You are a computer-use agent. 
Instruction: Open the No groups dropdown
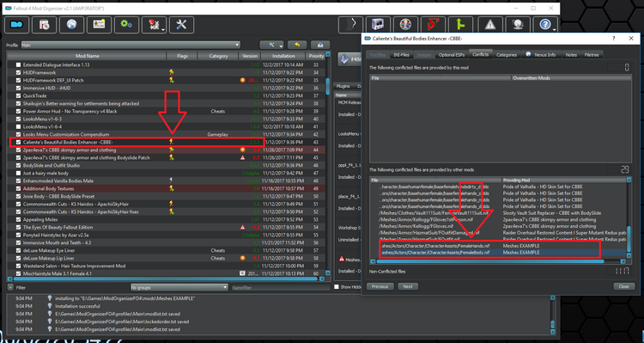pos(179,287)
